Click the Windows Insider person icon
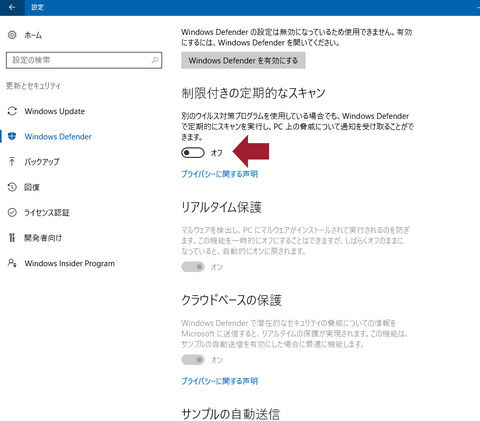This screenshot has width=480, height=421. tap(12, 263)
